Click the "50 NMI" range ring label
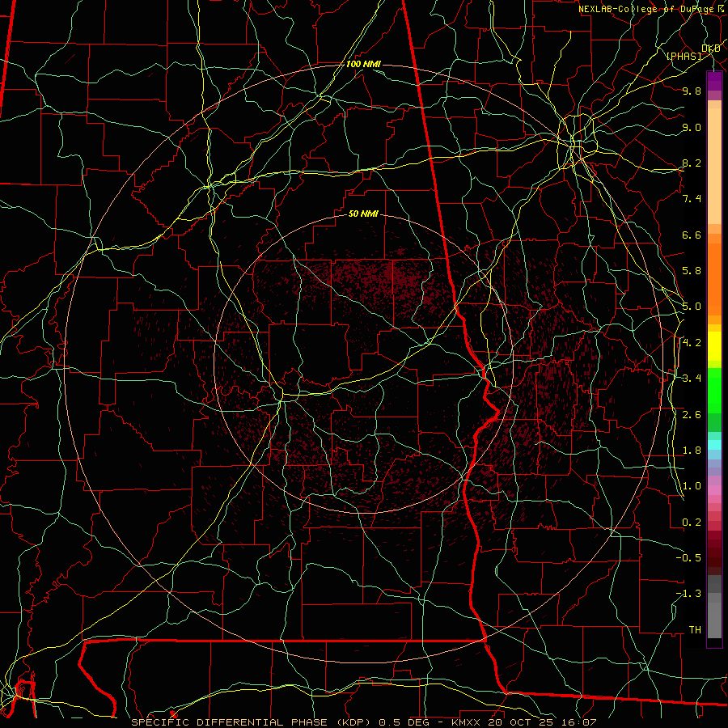Viewport: 728px width, 728px height. tap(363, 214)
